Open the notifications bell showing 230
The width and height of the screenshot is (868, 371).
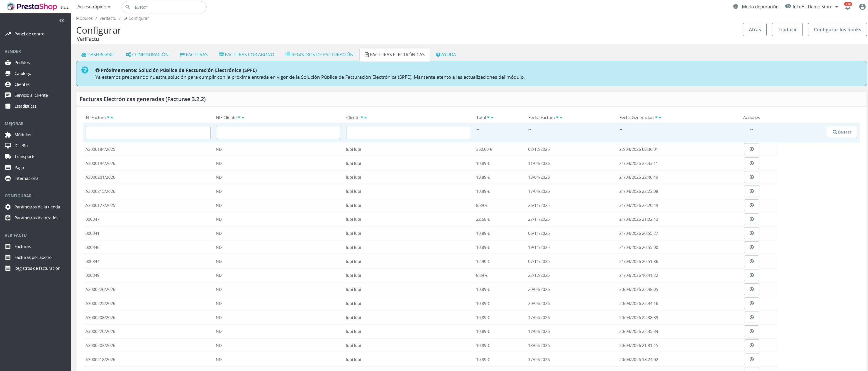tap(848, 6)
